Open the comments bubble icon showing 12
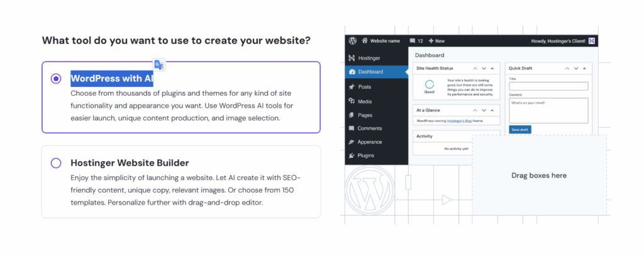 (413, 41)
